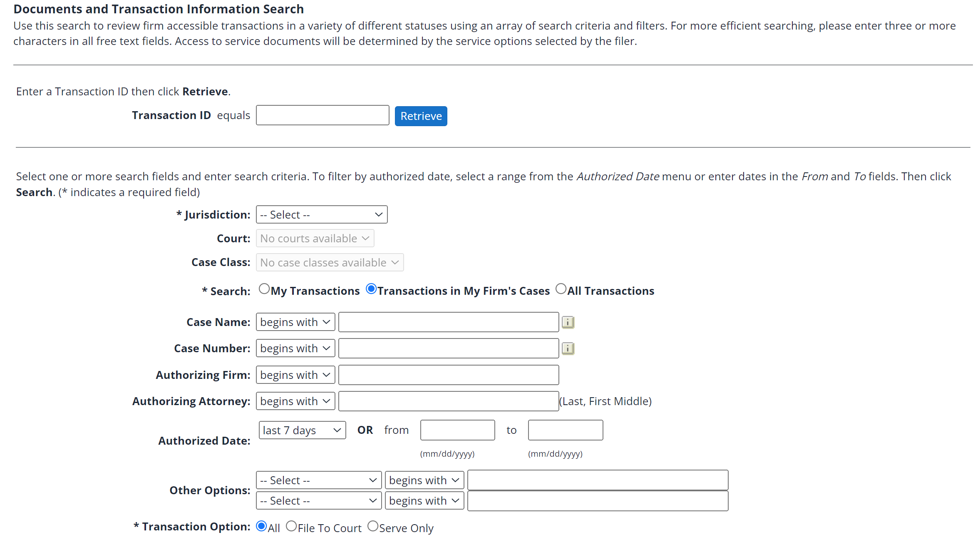Open first Other Options field dropdown
The image size is (980, 540).
coord(319,480)
